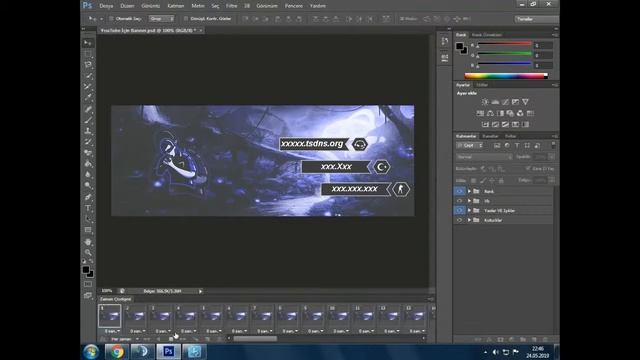Select the Lasso tool
The width and height of the screenshot is (640, 360).
click(88, 65)
